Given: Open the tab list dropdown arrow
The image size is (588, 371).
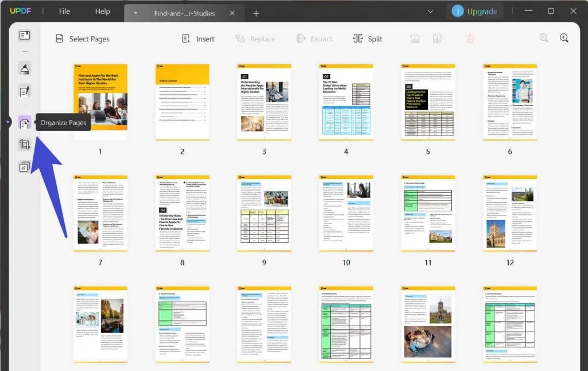Looking at the screenshot, I should click(x=431, y=11).
